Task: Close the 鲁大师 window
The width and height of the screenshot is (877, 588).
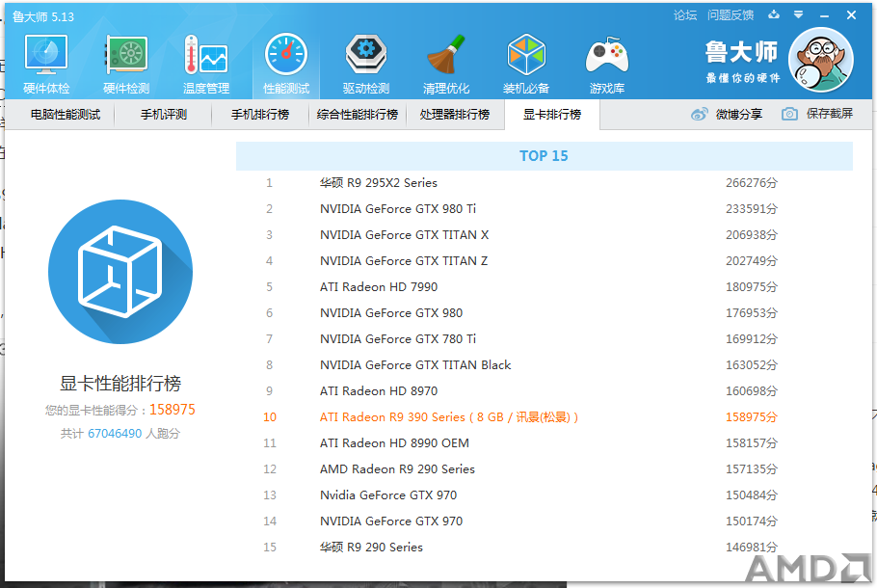Action: click(851, 15)
